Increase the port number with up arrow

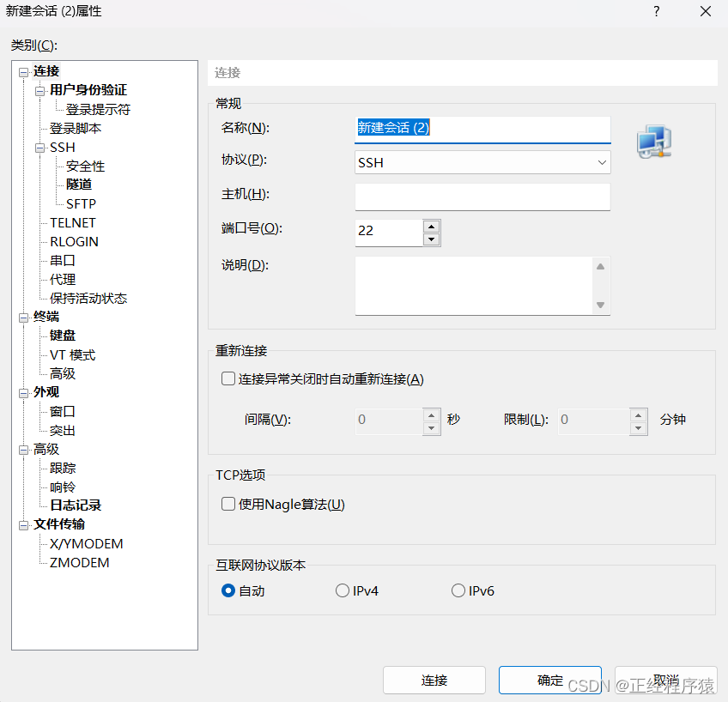pyautogui.click(x=431, y=227)
